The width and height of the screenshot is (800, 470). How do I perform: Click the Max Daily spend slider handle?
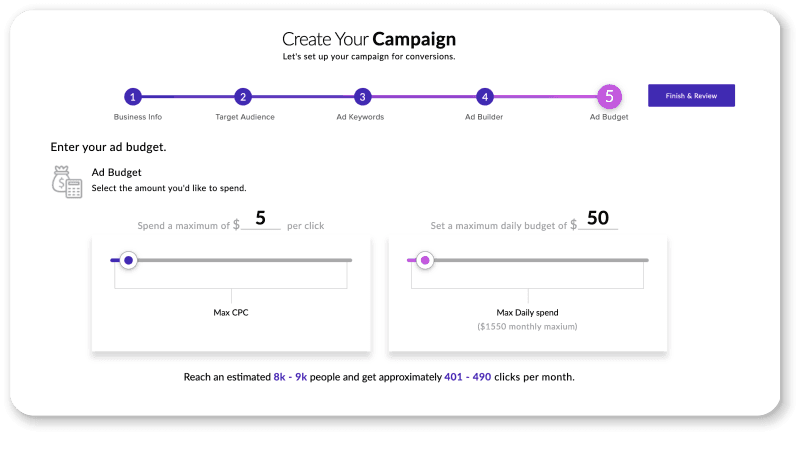point(425,260)
